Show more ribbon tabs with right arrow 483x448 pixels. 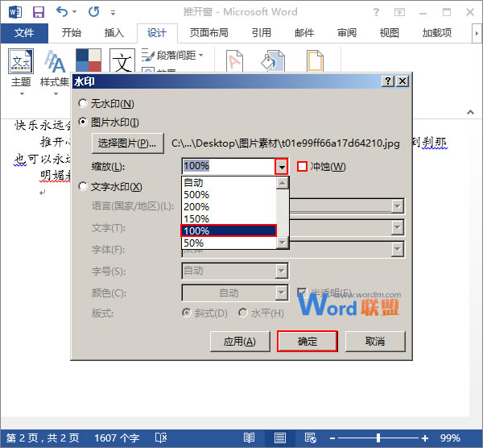[477, 33]
